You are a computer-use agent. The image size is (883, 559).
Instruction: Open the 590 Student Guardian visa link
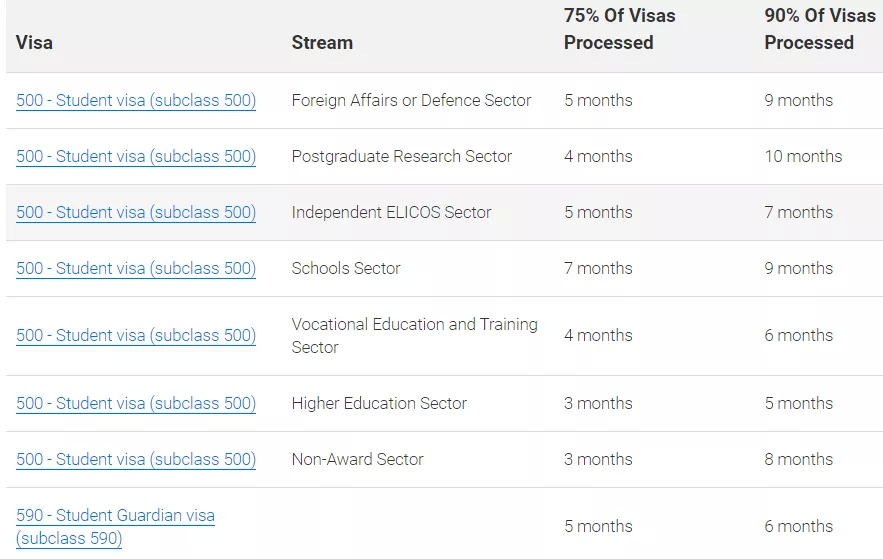[115, 527]
